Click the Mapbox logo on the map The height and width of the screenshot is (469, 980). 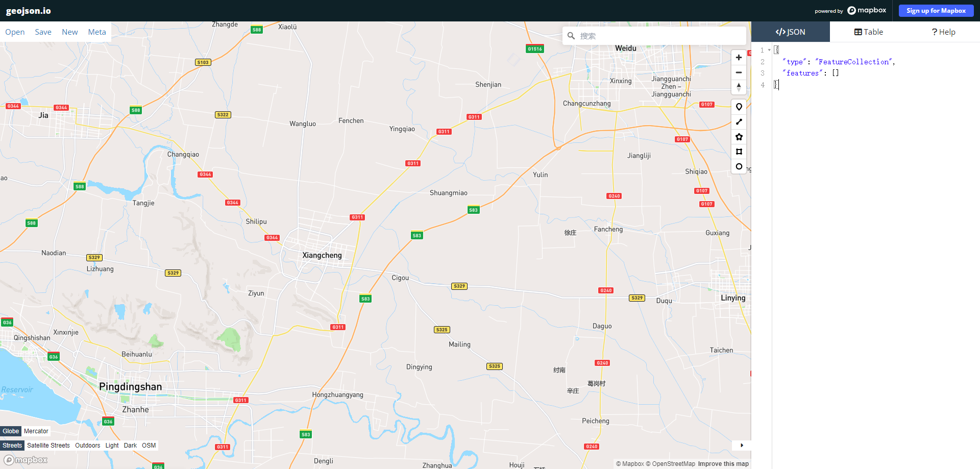(x=26, y=460)
